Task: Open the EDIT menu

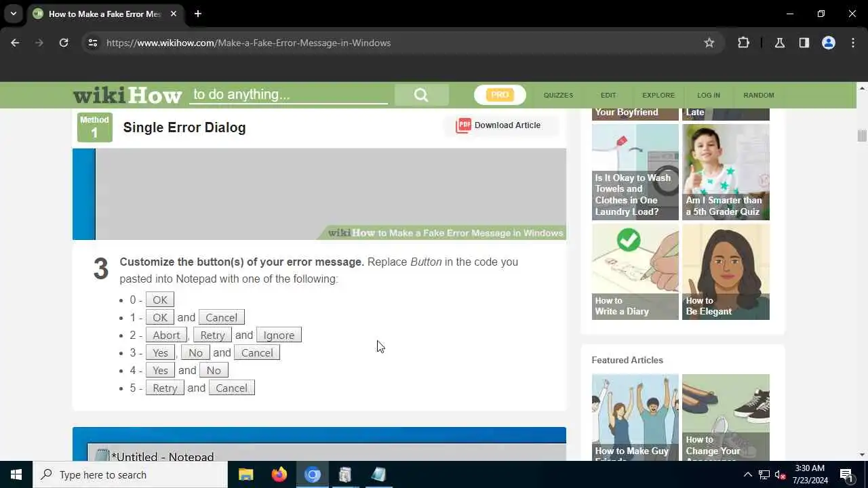Action: (x=608, y=95)
